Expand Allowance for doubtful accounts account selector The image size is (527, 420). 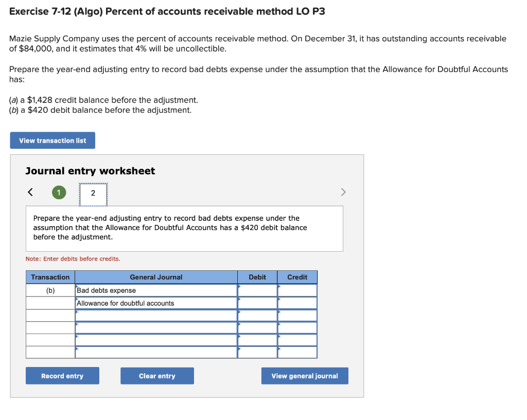(156, 303)
